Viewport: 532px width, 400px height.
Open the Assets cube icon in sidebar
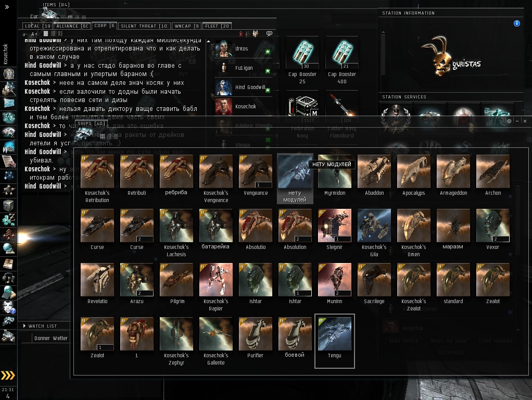[8, 205]
